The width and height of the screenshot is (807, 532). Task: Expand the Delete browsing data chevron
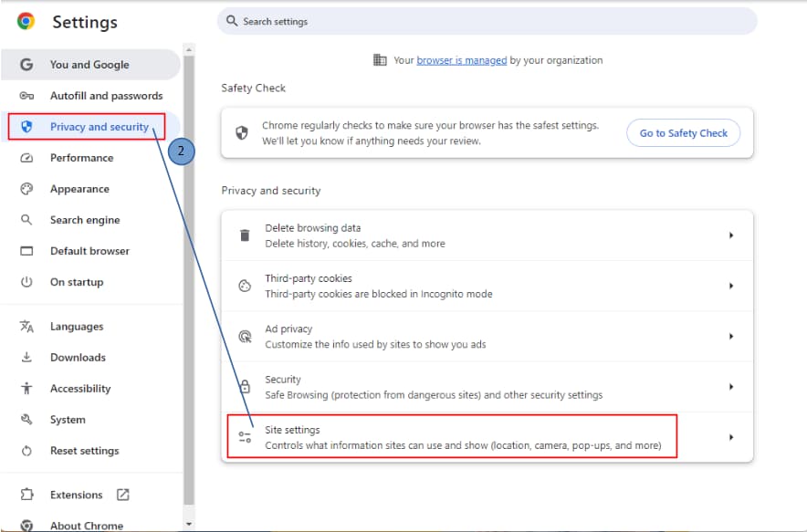coord(730,235)
